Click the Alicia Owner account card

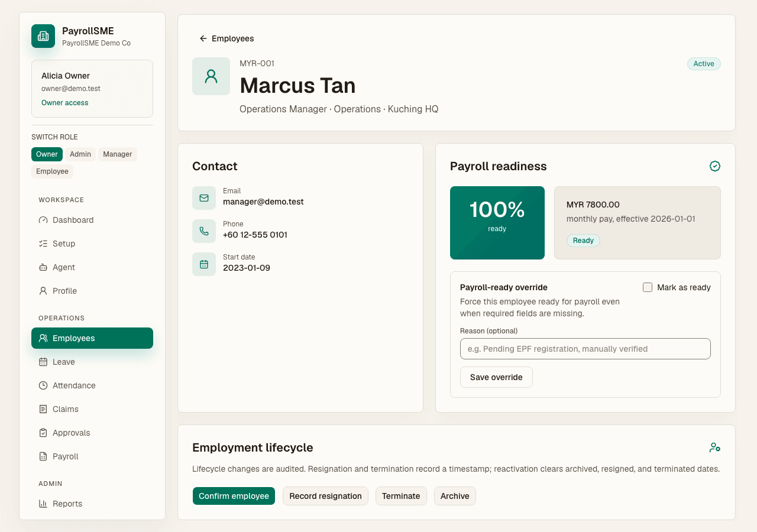point(92,89)
